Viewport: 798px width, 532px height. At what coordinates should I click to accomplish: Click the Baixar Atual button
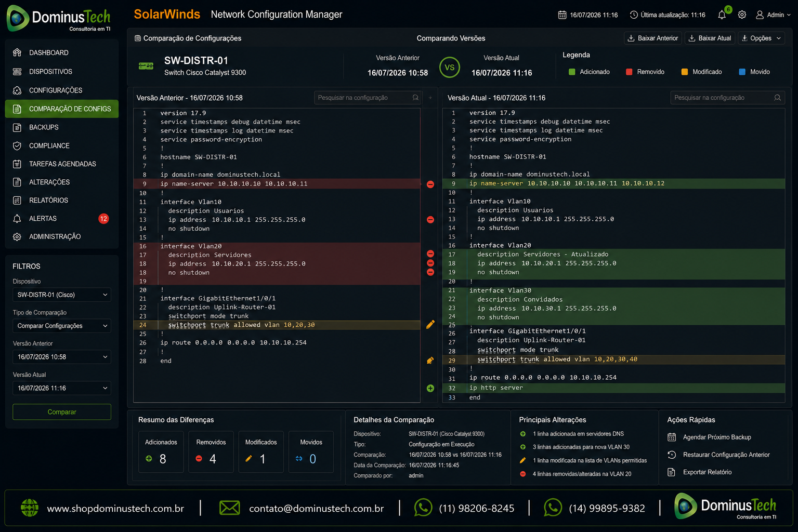710,38
